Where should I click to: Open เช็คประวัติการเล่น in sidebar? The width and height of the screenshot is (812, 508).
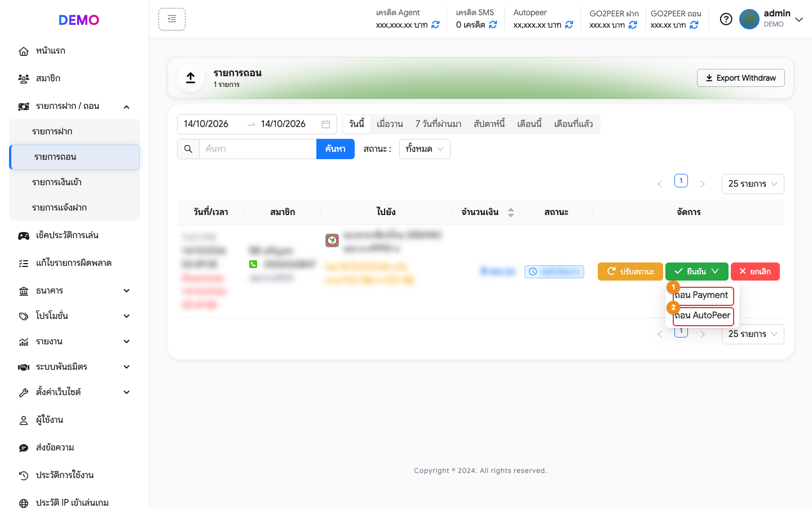[x=74, y=235]
